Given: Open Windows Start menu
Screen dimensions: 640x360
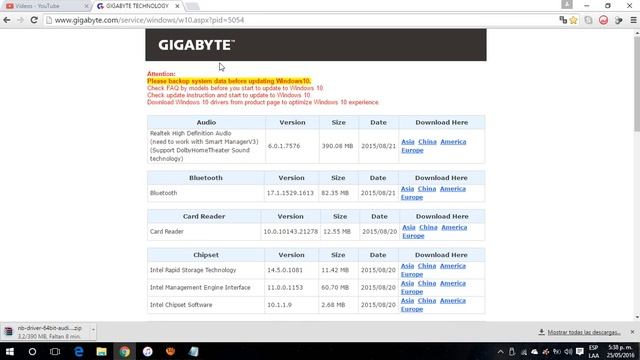Looking at the screenshot, I should [x=10, y=351].
